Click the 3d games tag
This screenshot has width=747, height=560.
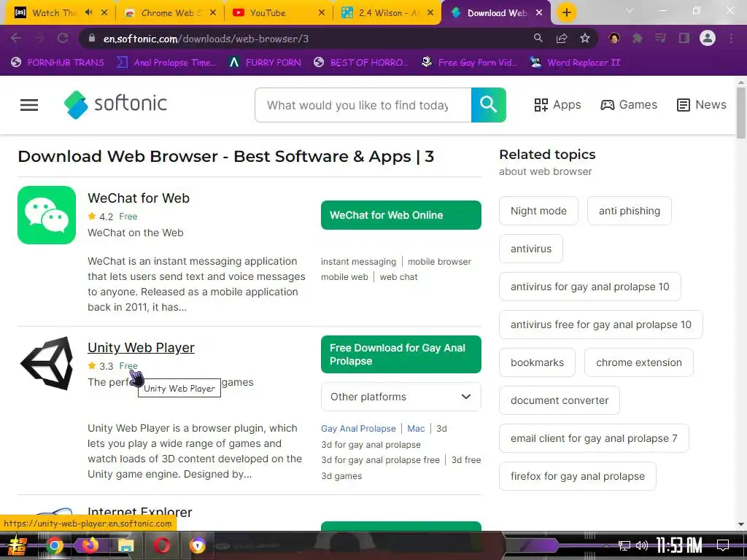tap(341, 475)
